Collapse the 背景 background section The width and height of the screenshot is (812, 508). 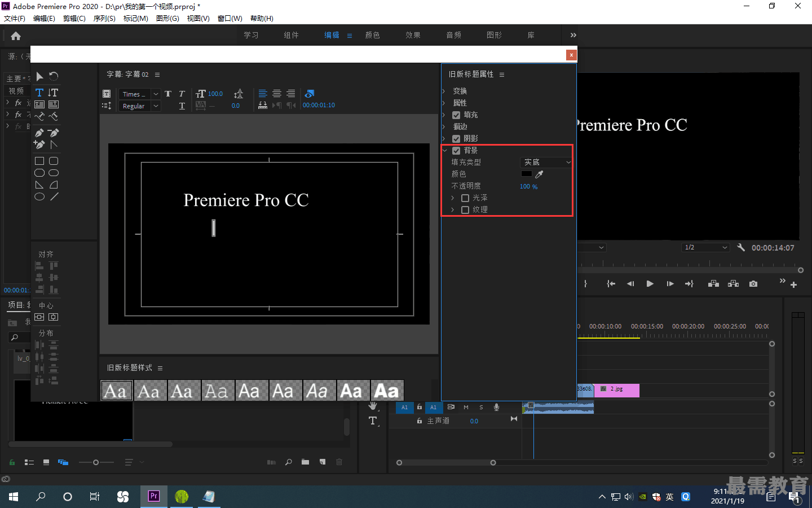445,151
